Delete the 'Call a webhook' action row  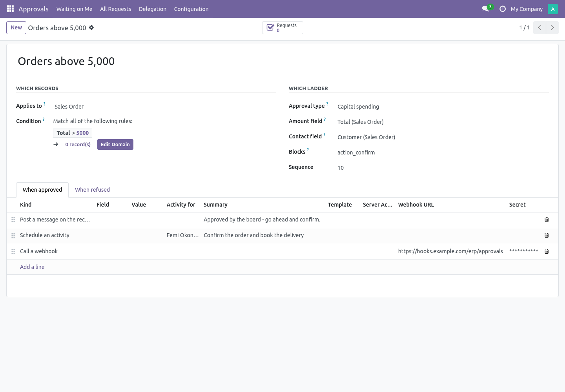[x=547, y=251]
